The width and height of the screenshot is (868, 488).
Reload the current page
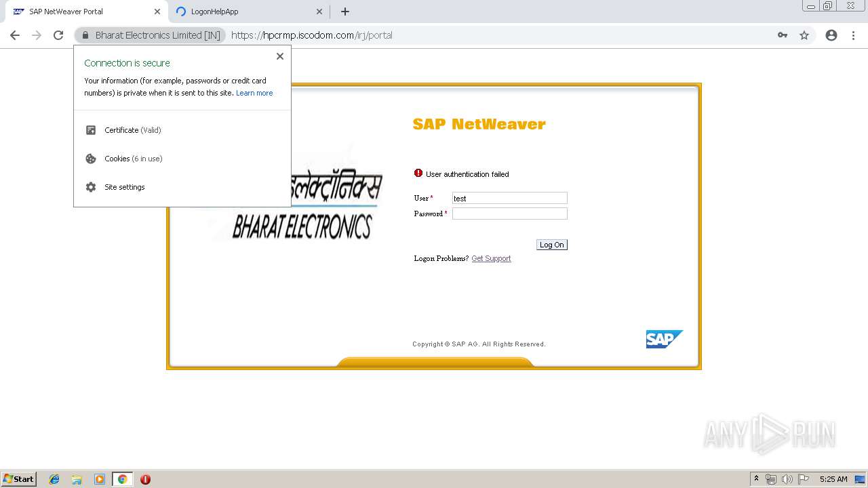(x=58, y=35)
